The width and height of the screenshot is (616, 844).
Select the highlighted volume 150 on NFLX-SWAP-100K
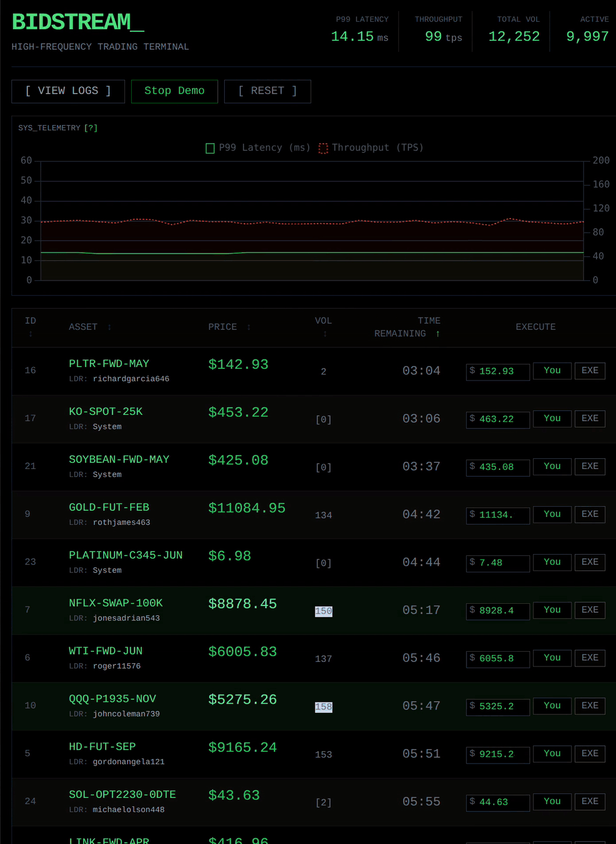323,611
